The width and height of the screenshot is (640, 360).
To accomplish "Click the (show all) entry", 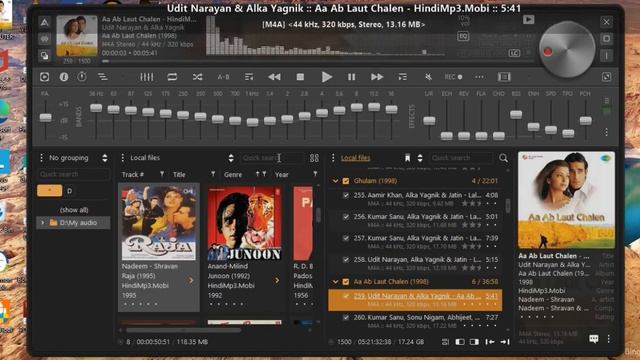I will point(74,210).
